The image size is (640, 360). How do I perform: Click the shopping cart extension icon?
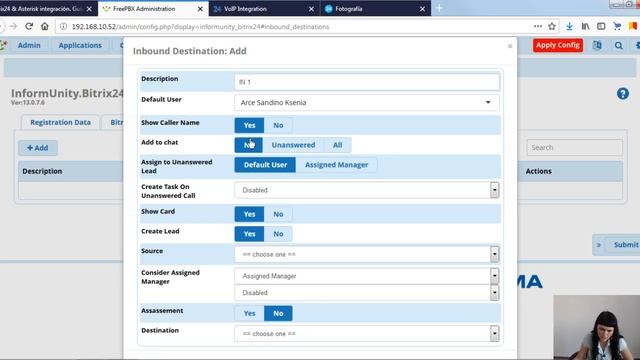coord(617,27)
